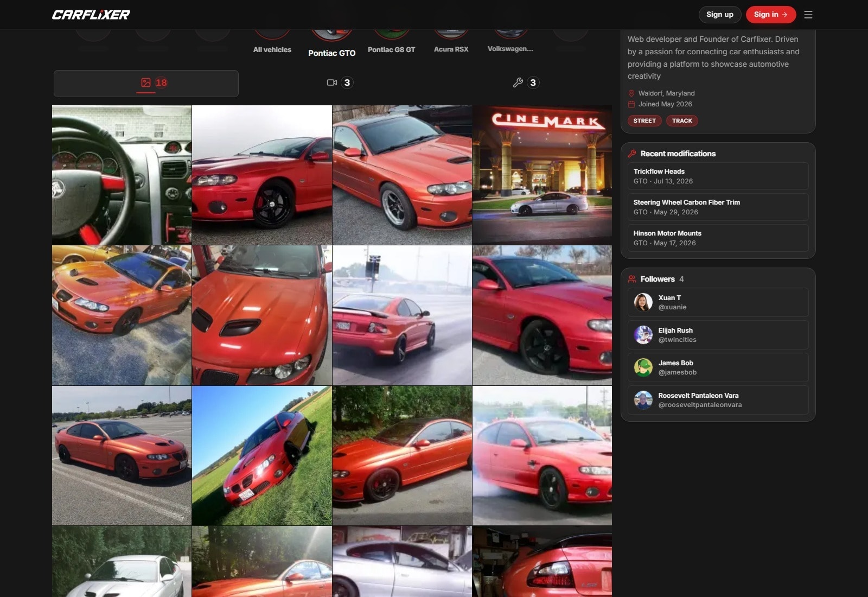This screenshot has height=597, width=868.
Task: Open the steering wheel interior photo
Action: click(x=122, y=175)
